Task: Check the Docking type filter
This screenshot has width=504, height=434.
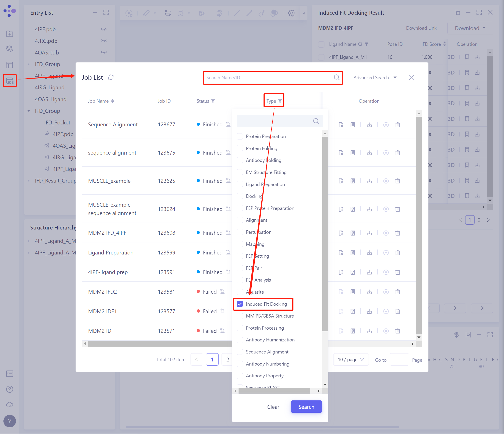Action: [x=240, y=196]
